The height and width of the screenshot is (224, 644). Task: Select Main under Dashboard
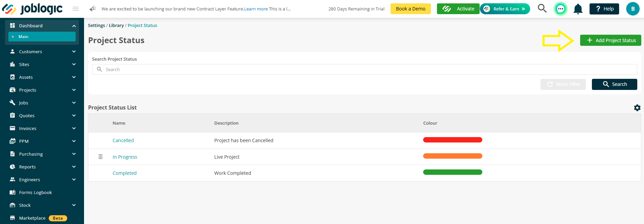tap(42, 37)
